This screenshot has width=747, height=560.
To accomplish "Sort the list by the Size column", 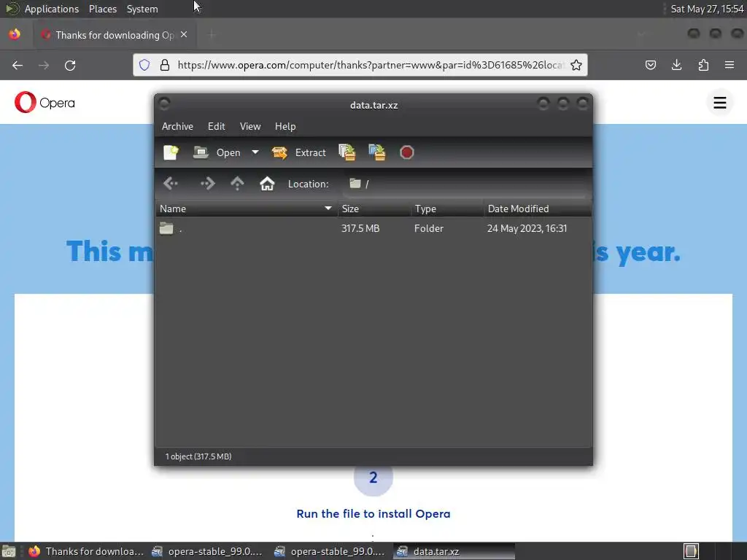I will [374, 209].
